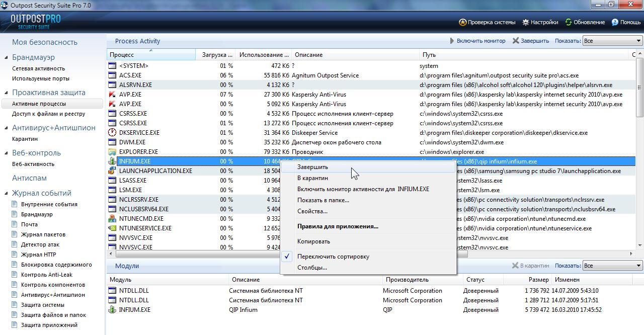
Task: Click the AVP.EXE Kaspersky icon at 27 300 Кб
Action: click(112, 95)
